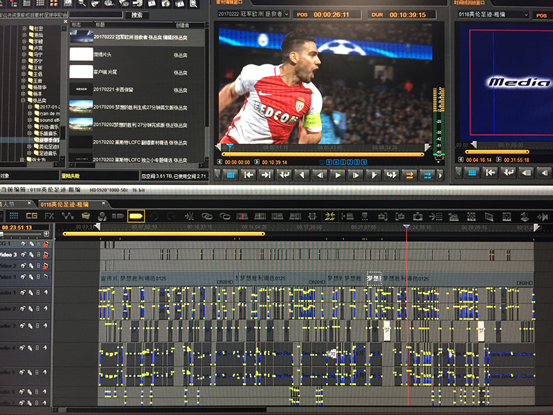The height and width of the screenshot is (415, 553).
Task: Click the magnifier icon in top library toolbar
Action: pyautogui.click(x=82, y=3)
